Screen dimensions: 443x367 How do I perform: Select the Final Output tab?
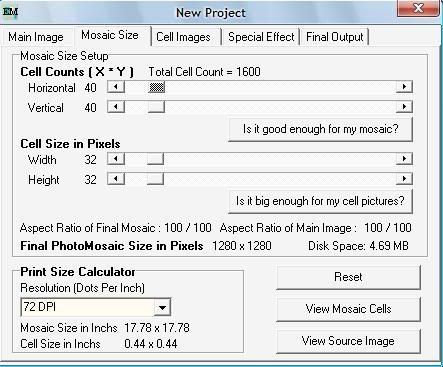coord(335,37)
